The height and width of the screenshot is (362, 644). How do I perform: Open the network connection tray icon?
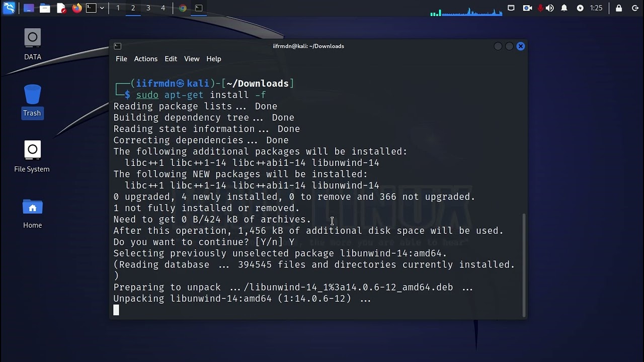point(511,8)
